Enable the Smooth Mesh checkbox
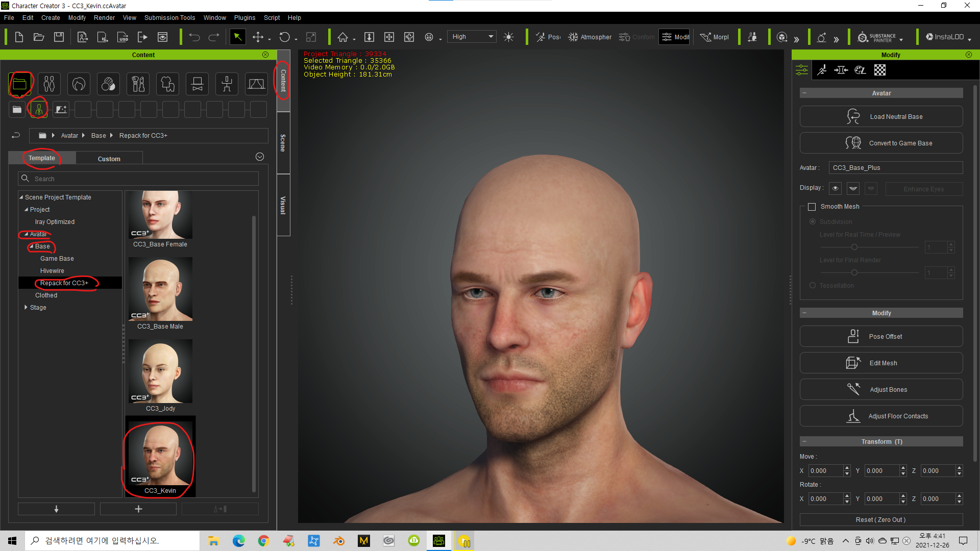The height and width of the screenshot is (551, 980). (x=812, y=207)
